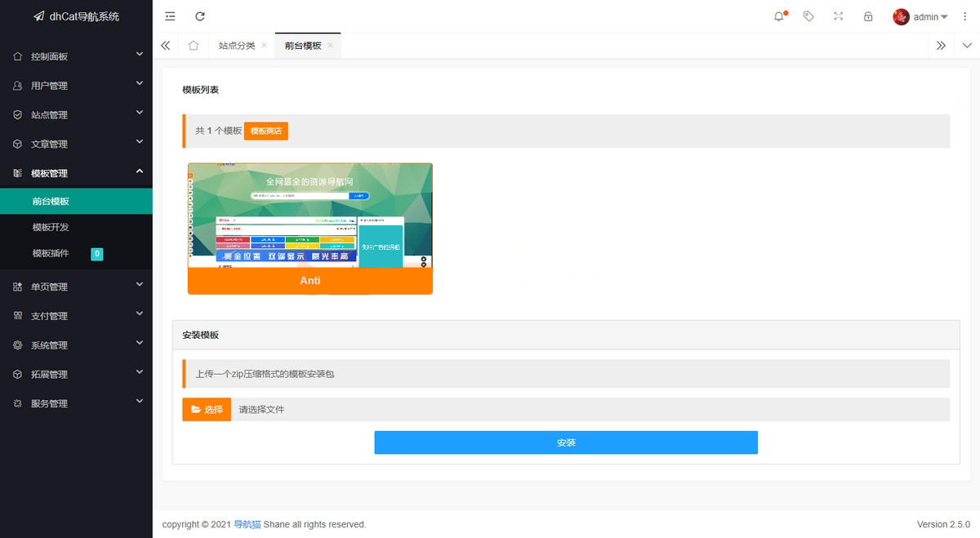The height and width of the screenshot is (538, 980).
Task: Open the tab options dropdown arrow
Action: pos(968,46)
